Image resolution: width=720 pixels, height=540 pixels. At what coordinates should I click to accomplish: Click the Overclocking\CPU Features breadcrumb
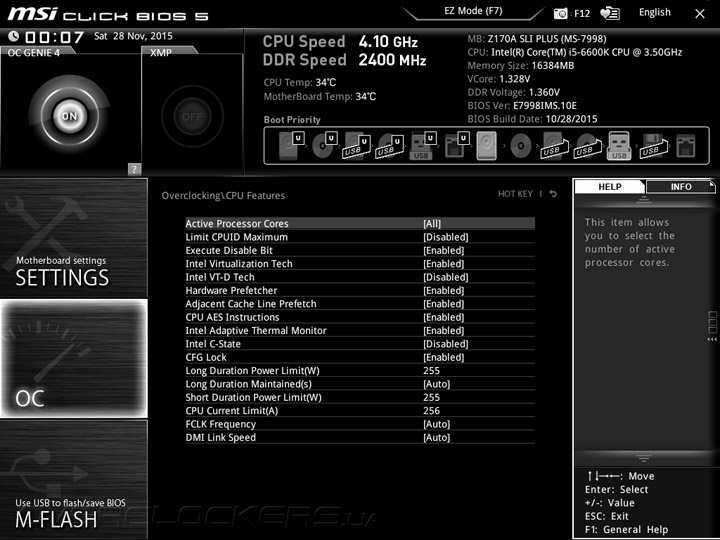click(223, 196)
